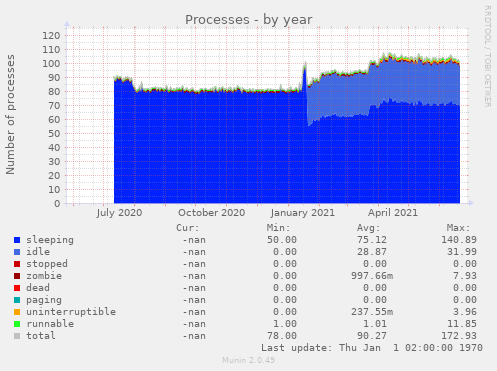Viewport: 497px width, 371px height.
Task: Click the 'Last update' timestamp text
Action: 372,348
